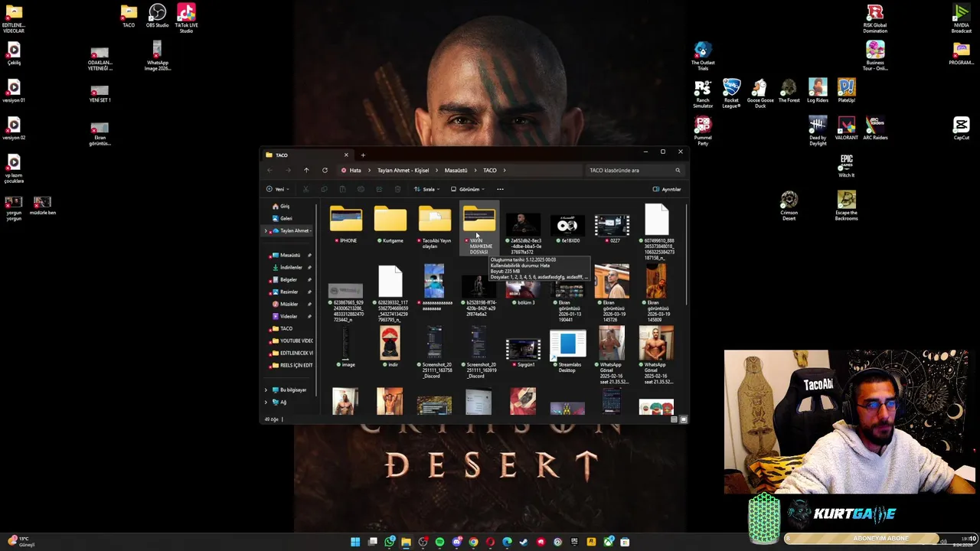The image size is (980, 551).
Task: Click the Up arrow navigation button
Action: 306,171
